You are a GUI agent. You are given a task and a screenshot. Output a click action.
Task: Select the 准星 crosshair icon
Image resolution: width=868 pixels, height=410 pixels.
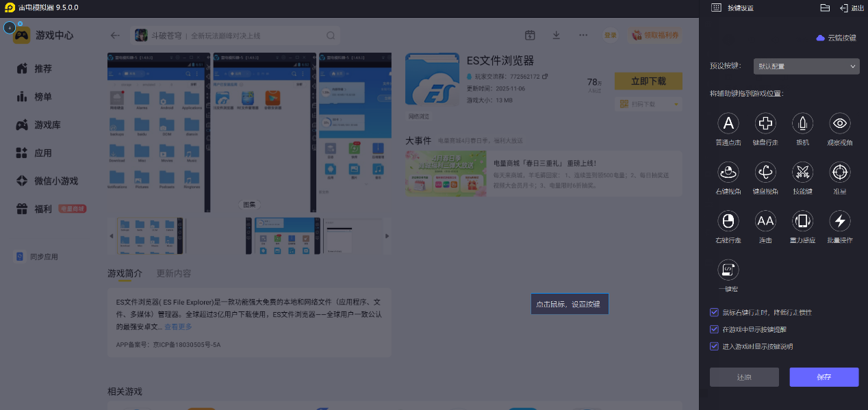[840, 172]
